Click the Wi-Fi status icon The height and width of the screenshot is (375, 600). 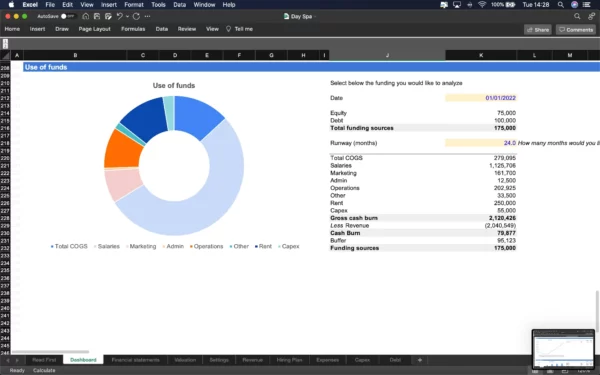[482, 5]
